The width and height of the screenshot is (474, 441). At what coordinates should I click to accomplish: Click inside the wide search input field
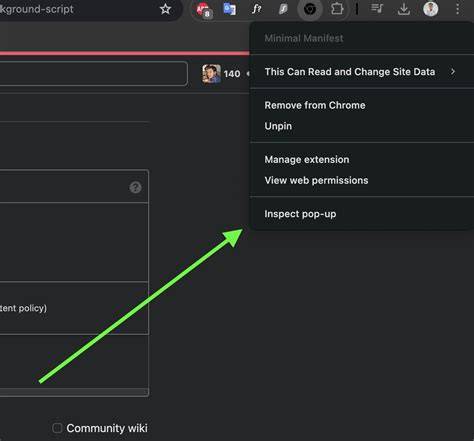(93, 74)
